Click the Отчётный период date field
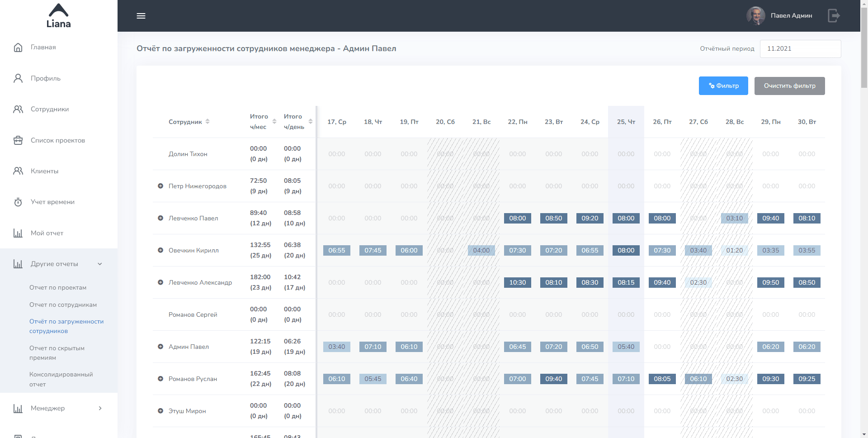The image size is (868, 438). pyautogui.click(x=800, y=49)
